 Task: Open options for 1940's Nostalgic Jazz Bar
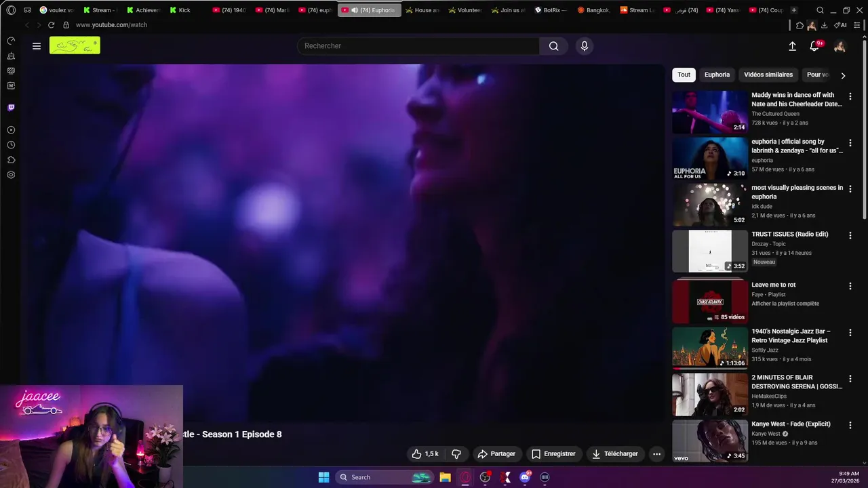point(850,333)
